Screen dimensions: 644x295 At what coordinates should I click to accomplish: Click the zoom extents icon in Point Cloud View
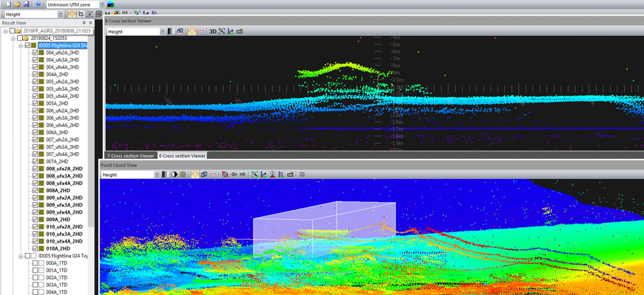click(255, 175)
